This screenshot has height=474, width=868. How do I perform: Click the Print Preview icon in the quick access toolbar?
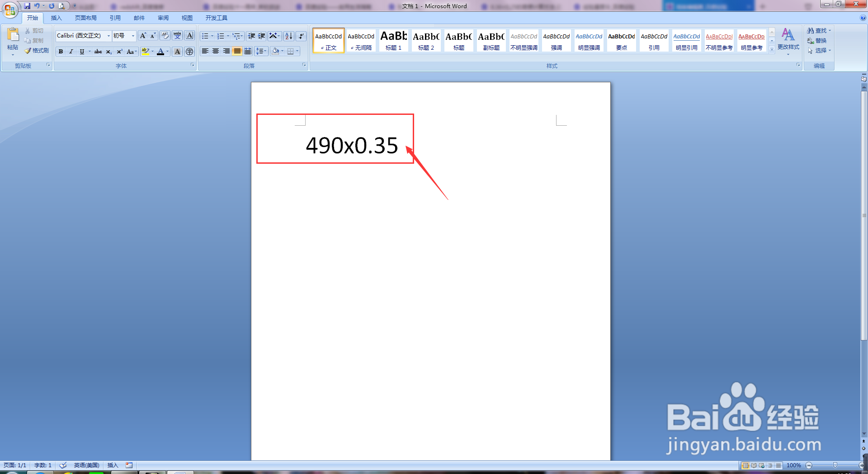(x=61, y=6)
